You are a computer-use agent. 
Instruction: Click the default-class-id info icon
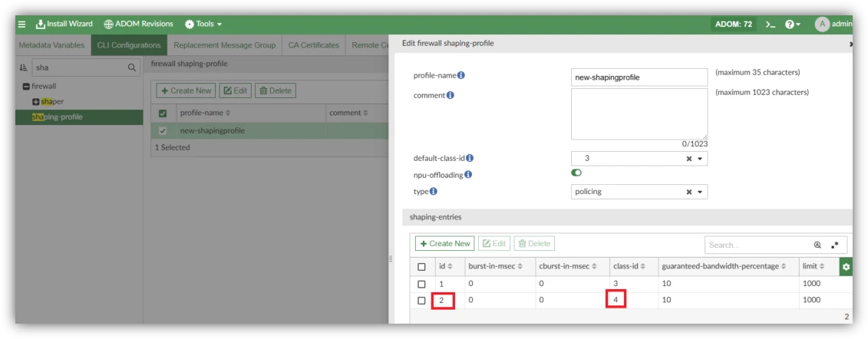coord(470,158)
